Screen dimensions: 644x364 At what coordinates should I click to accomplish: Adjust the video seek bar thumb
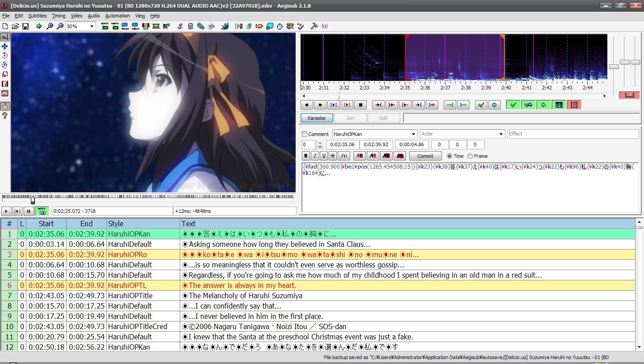click(x=33, y=200)
